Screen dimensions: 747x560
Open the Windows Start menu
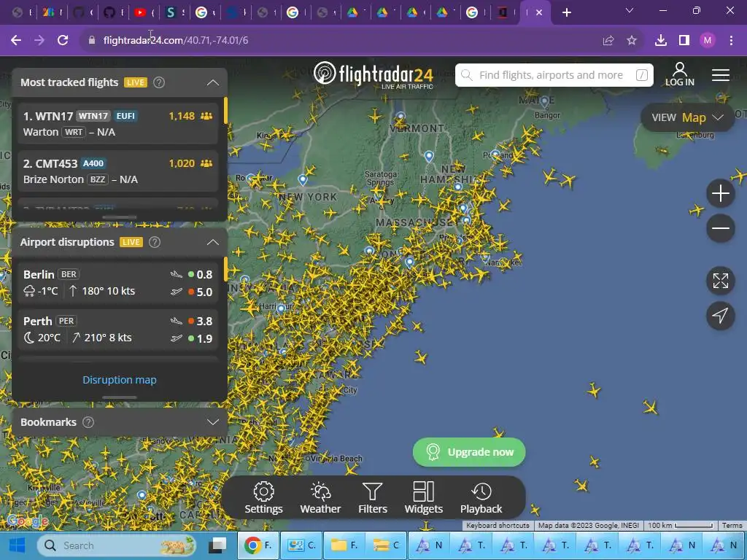tap(17, 545)
